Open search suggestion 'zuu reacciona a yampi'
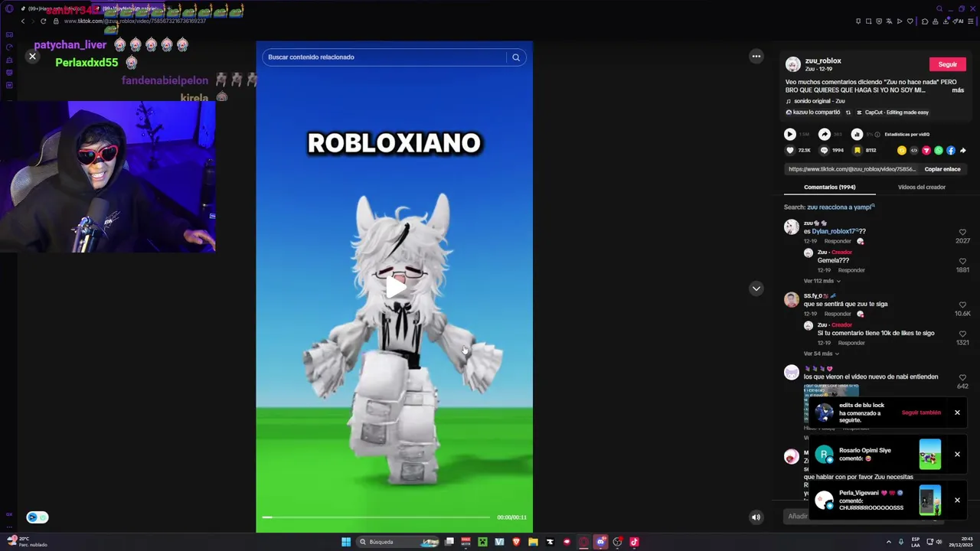The image size is (980, 551). pyautogui.click(x=839, y=207)
